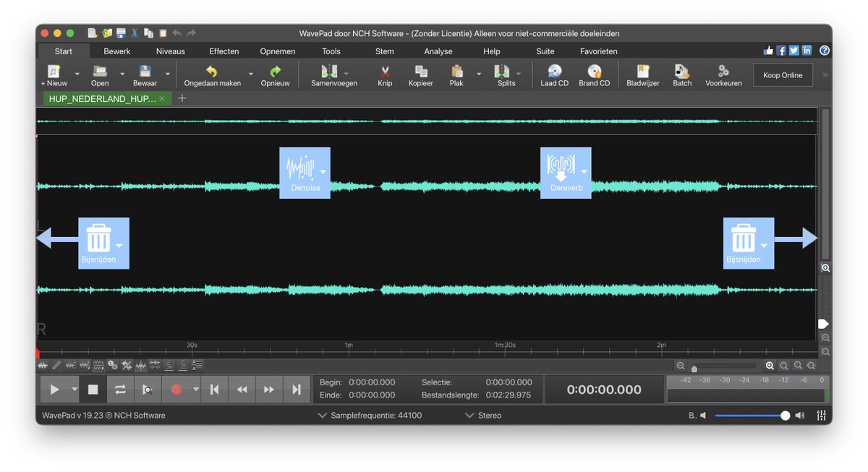
Task: Click the right Bijsnijden trash icon
Action: coord(744,238)
